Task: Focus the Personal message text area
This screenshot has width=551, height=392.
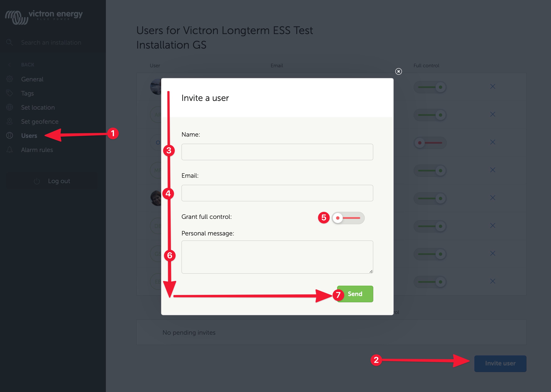Action: click(x=277, y=257)
